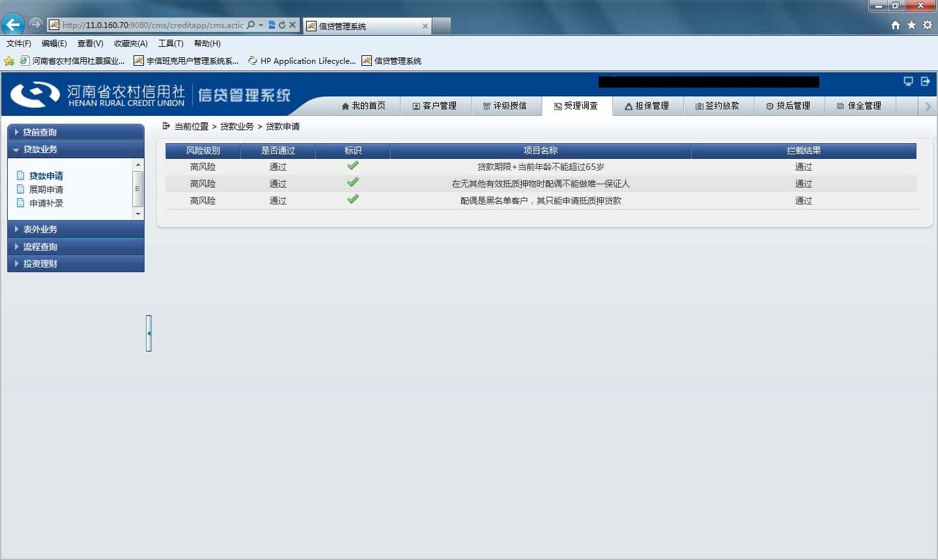Click 贷款业务 in the breadcrumb
This screenshot has width=938, height=560.
pos(237,126)
